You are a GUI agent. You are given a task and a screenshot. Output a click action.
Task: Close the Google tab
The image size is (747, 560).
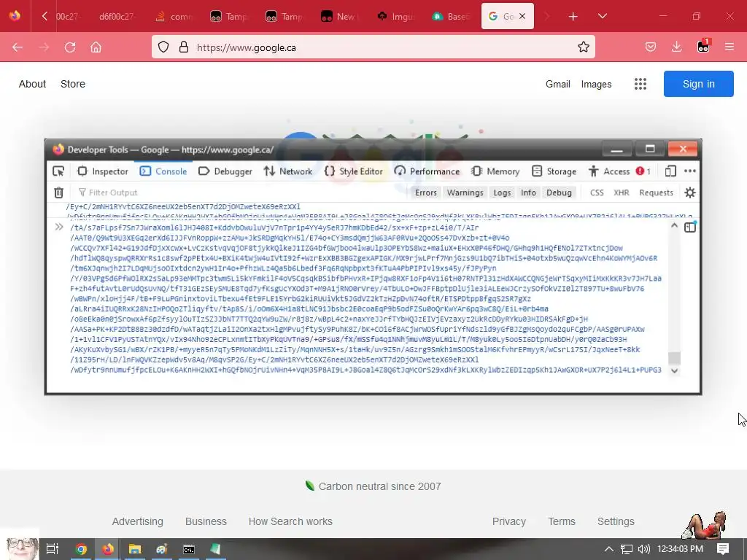click(x=522, y=16)
